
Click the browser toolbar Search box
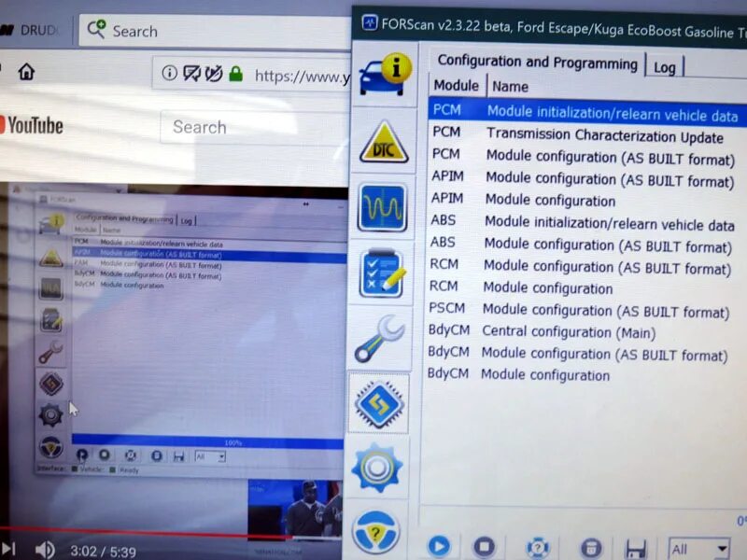click(x=215, y=31)
